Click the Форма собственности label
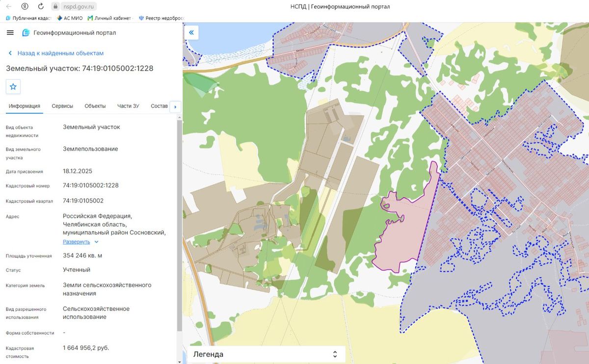This screenshot has height=364, width=589. coord(30,333)
